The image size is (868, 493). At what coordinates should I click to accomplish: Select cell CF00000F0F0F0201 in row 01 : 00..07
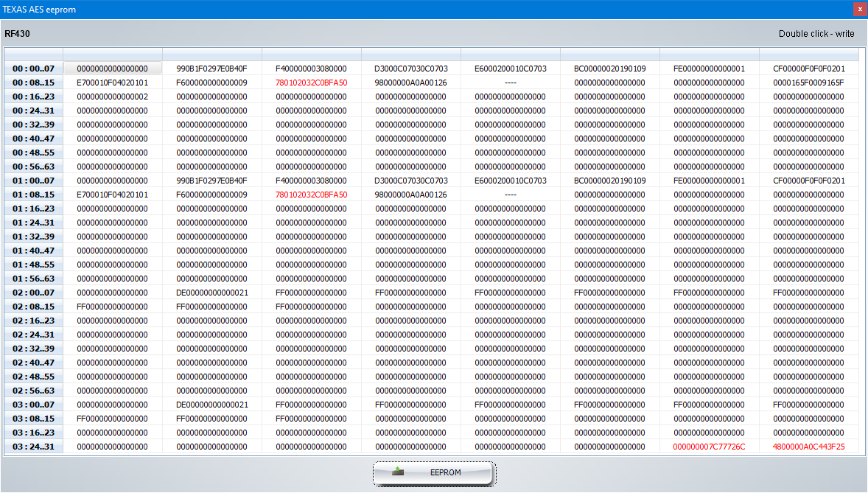(809, 181)
